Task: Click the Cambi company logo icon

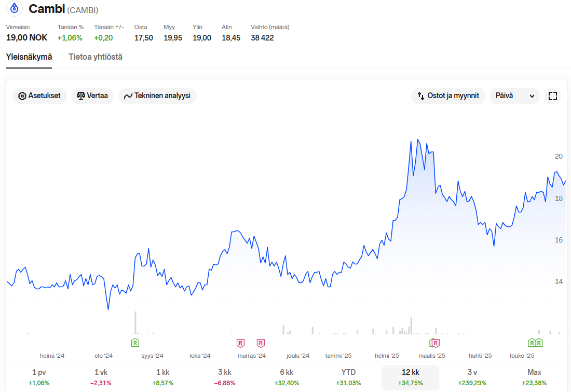Action: pyautogui.click(x=15, y=8)
